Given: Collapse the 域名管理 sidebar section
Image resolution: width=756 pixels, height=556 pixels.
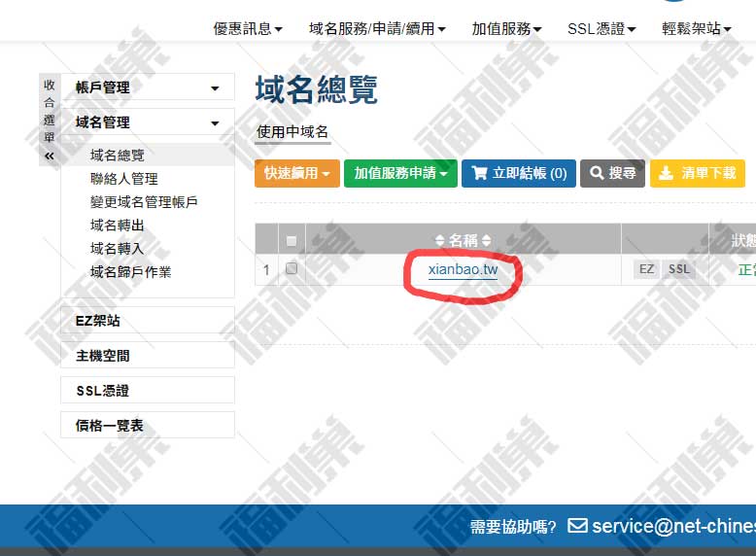Looking at the screenshot, I should 148,122.
